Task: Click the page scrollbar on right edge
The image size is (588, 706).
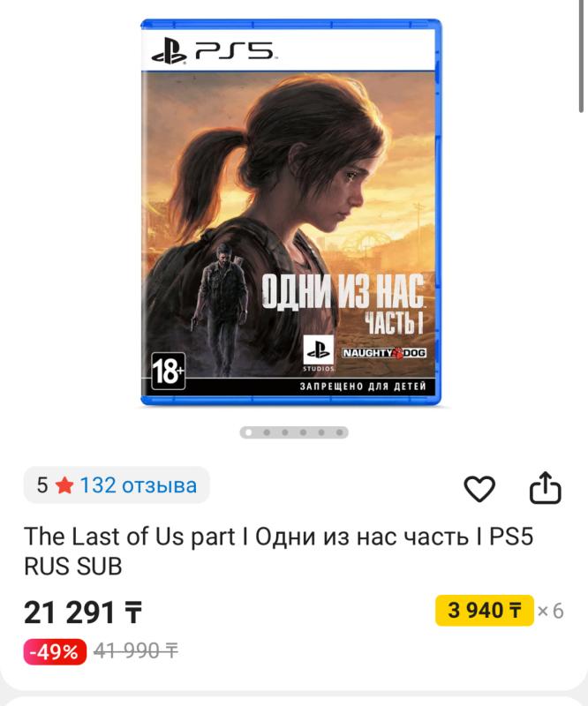Action: (582, 56)
